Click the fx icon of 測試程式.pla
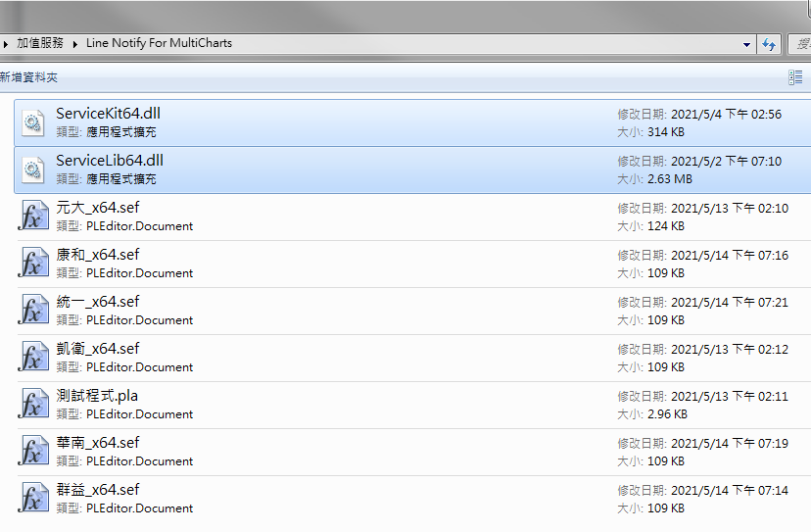 33,405
